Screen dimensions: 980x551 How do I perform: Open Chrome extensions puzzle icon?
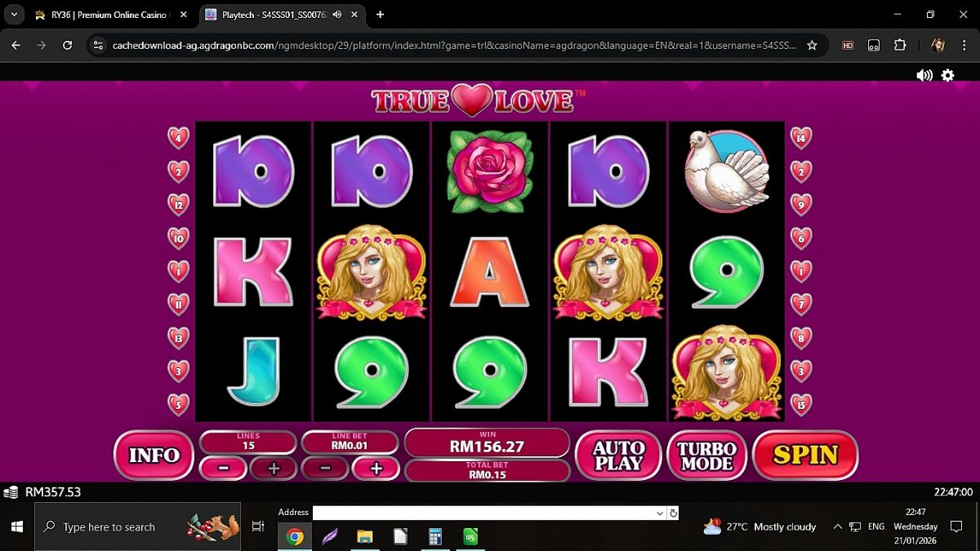tap(900, 46)
